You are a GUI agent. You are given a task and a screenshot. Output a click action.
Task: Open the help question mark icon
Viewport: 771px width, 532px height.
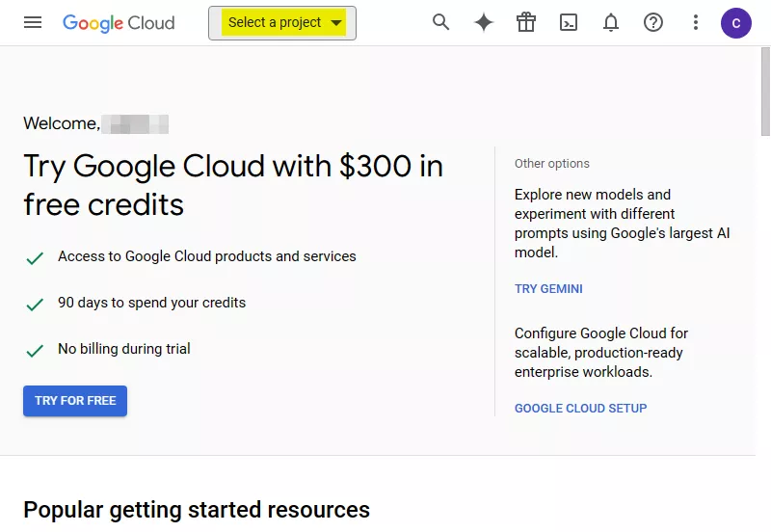click(x=653, y=22)
